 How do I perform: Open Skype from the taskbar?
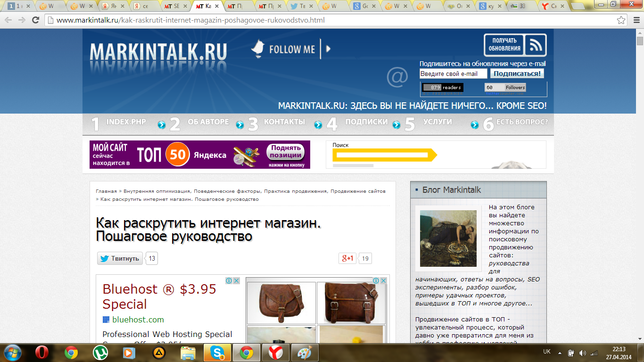click(x=218, y=353)
